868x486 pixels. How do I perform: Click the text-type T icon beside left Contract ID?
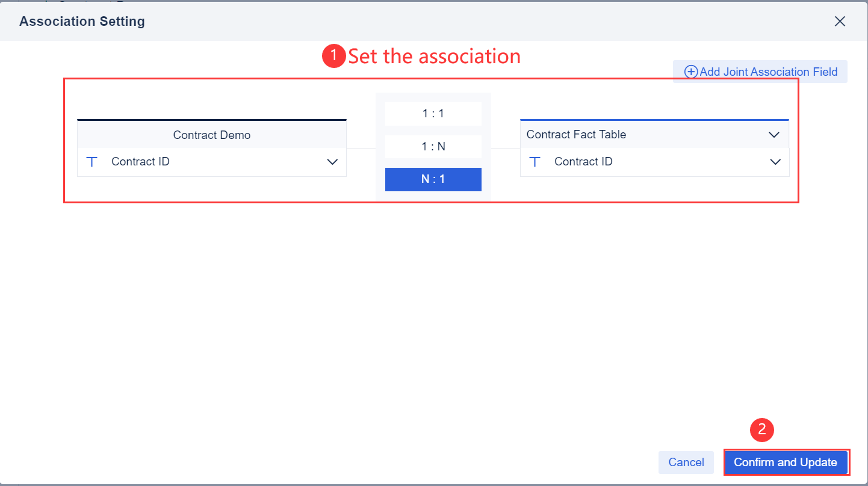(93, 162)
